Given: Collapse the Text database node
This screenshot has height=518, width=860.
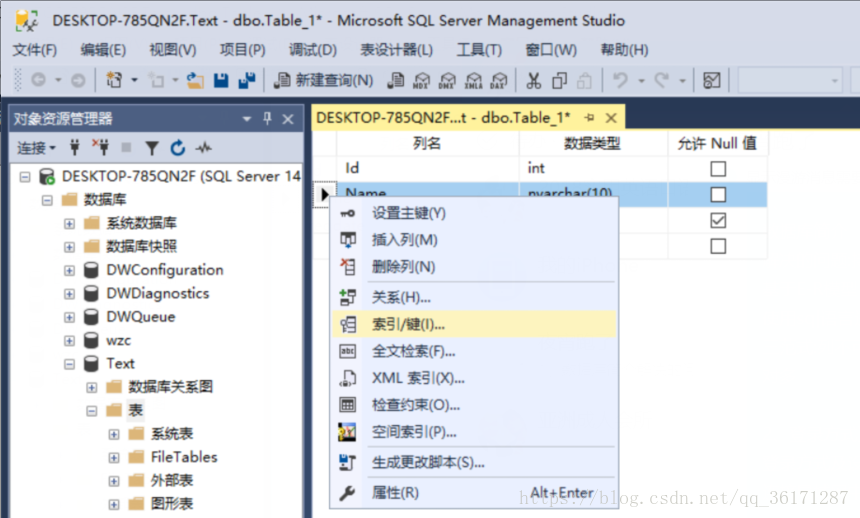Looking at the screenshot, I should coord(69,364).
